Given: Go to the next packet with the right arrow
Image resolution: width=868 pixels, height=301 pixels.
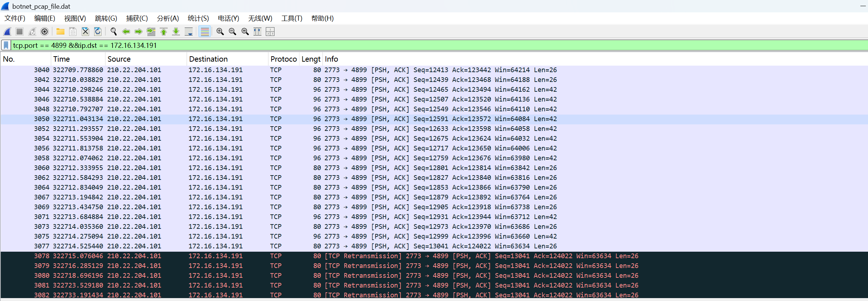Looking at the screenshot, I should [x=138, y=32].
